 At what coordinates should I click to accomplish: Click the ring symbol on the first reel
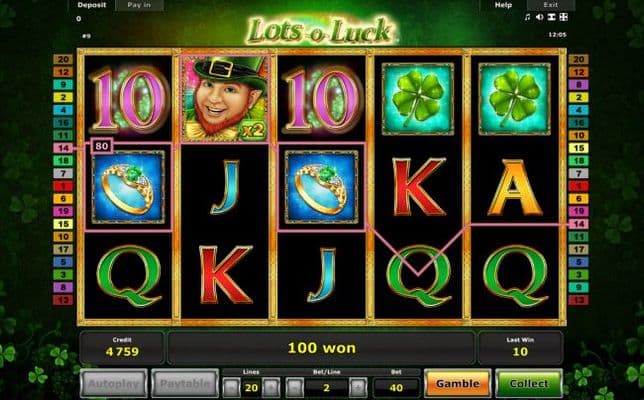click(x=128, y=187)
